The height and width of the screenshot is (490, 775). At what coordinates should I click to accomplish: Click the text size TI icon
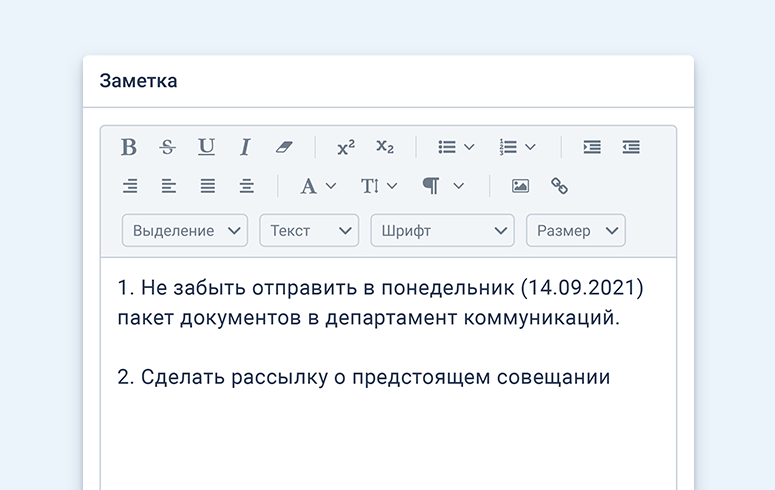[370, 186]
